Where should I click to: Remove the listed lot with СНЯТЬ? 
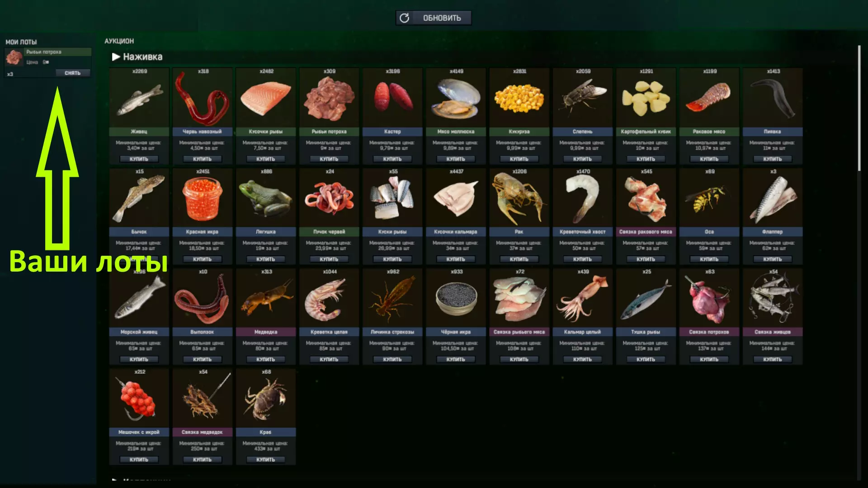coord(73,73)
